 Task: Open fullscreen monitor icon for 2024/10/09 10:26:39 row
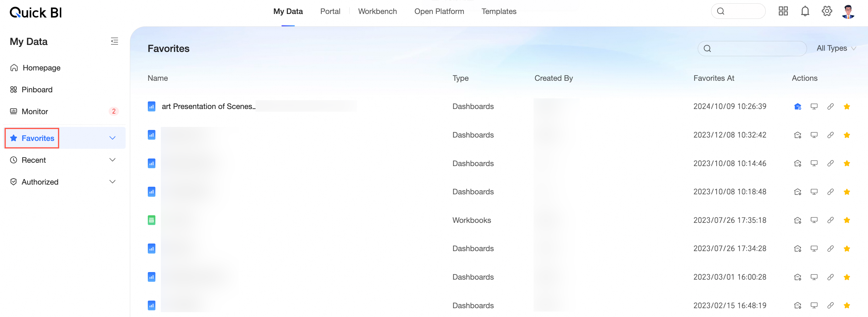pyautogui.click(x=814, y=107)
